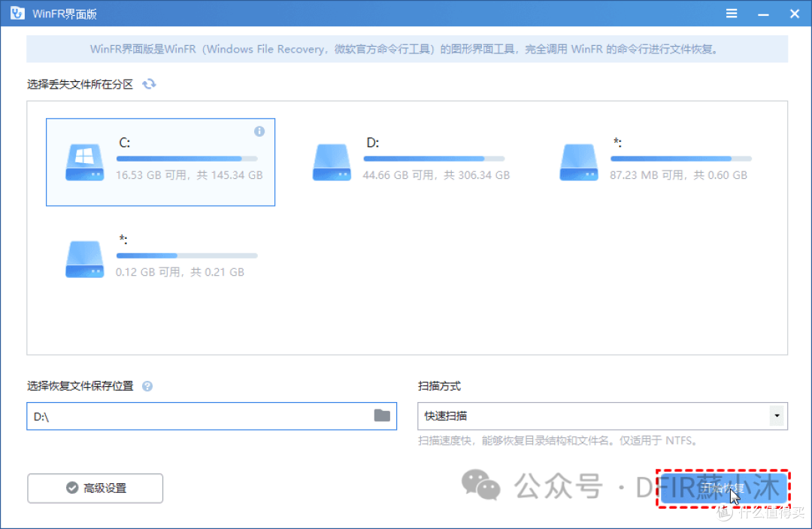Click C: drive usage bar
The width and height of the screenshot is (812, 529).
187,159
